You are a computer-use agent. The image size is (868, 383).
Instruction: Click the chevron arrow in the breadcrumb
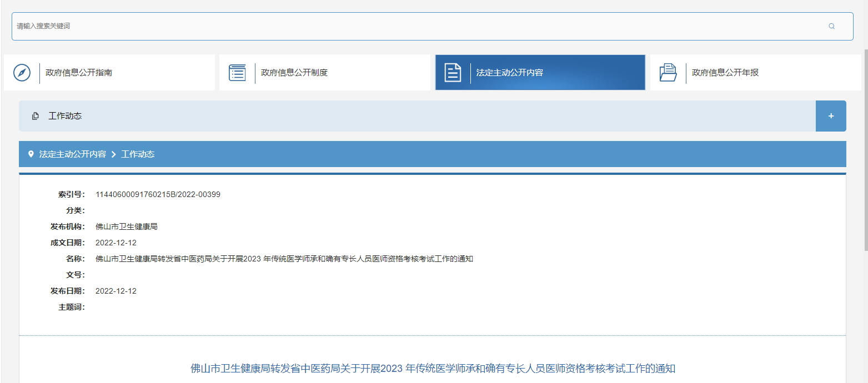[x=113, y=154]
